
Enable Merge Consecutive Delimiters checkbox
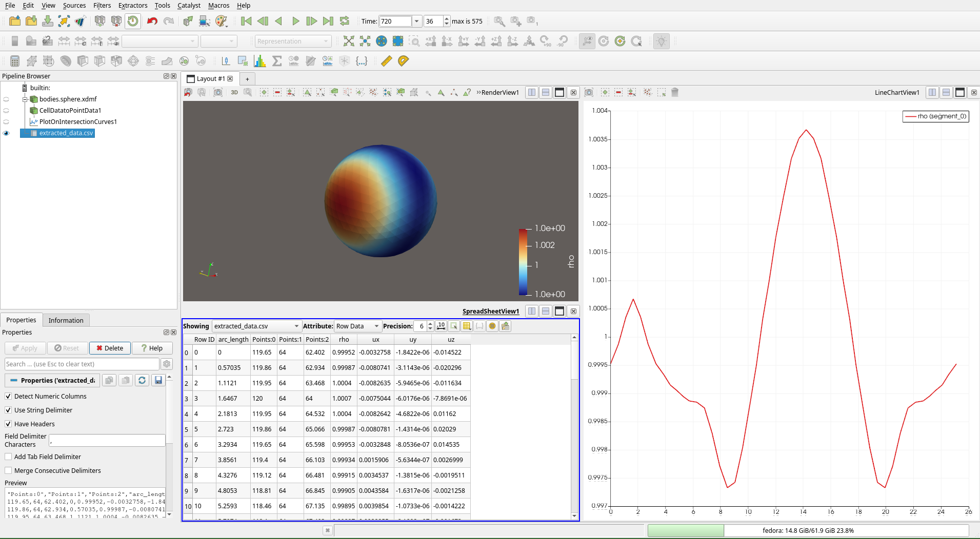coord(8,470)
